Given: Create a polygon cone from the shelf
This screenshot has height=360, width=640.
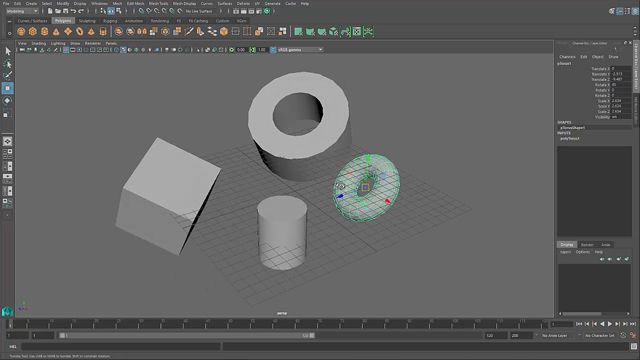Looking at the screenshot, I should coord(56,31).
